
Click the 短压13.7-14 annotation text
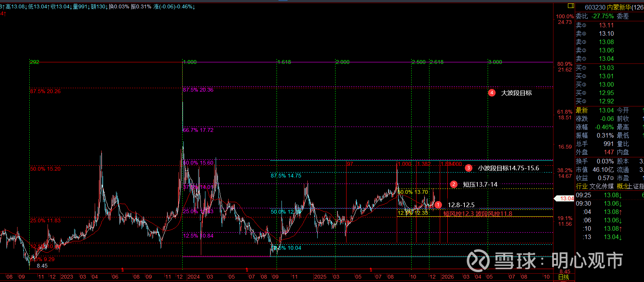tap(480, 184)
